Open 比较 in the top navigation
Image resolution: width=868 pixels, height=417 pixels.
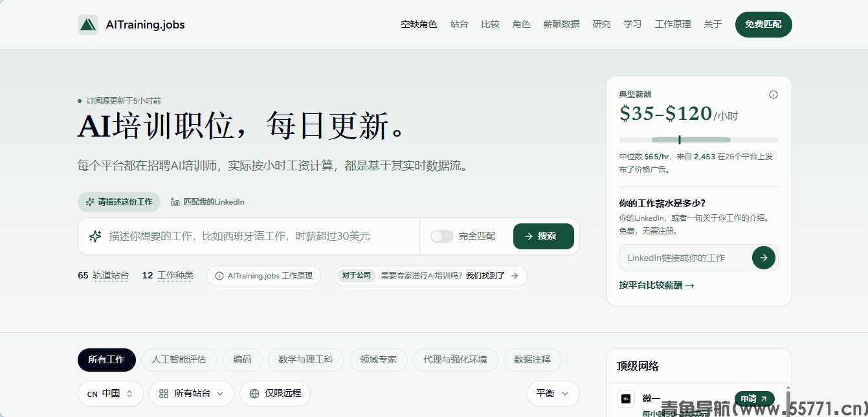click(x=490, y=25)
